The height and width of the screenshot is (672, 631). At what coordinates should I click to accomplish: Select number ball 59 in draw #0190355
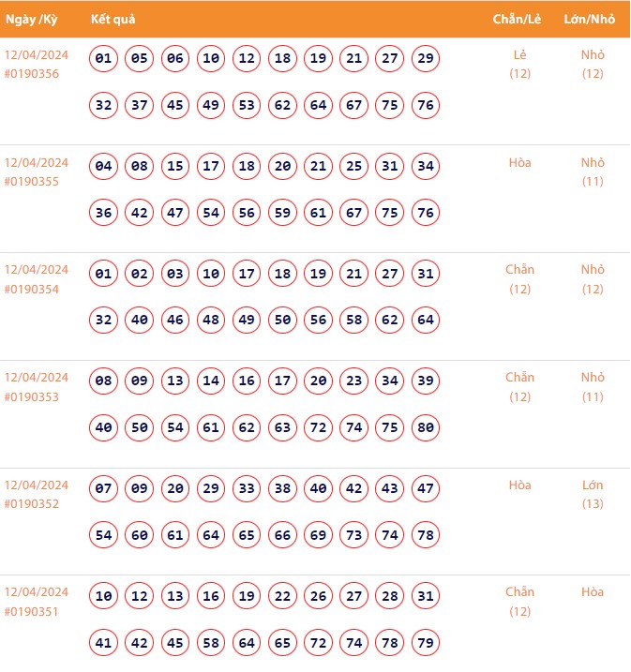283,213
